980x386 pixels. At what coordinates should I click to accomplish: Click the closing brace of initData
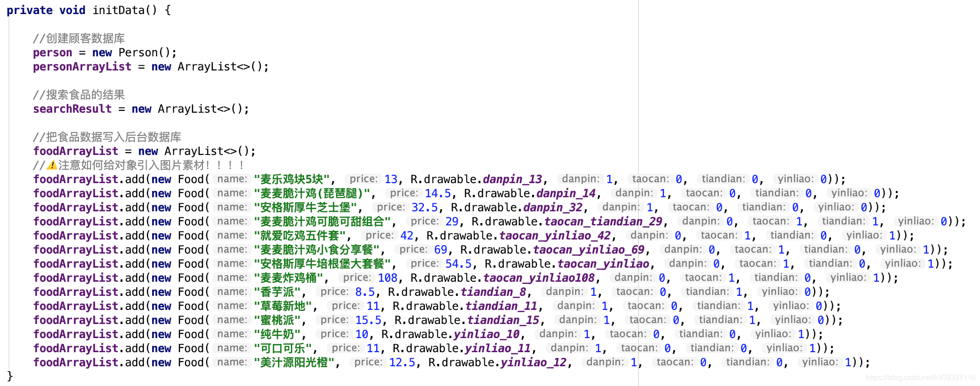click(x=10, y=376)
